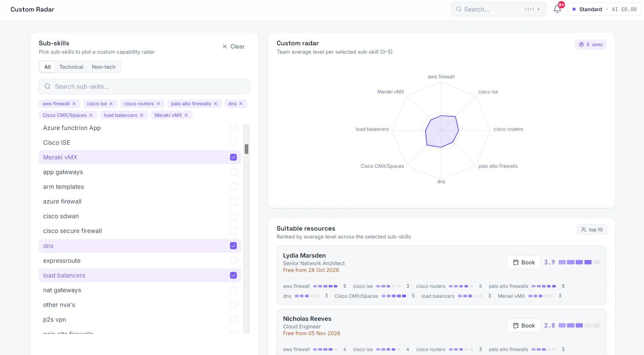Click the sub-skills list scrollbar thumb
The image size is (644, 355).
246,149
